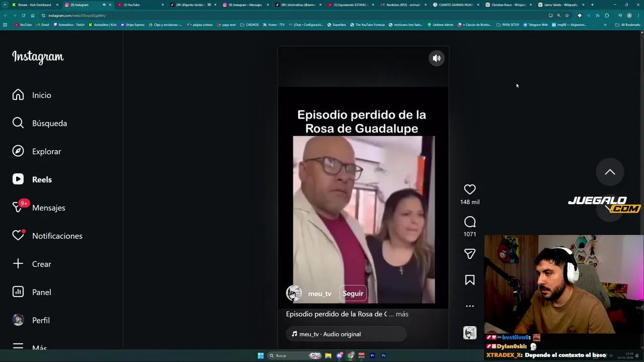Click the 148 mil likes count
The height and width of the screenshot is (362, 644).
[x=469, y=202]
